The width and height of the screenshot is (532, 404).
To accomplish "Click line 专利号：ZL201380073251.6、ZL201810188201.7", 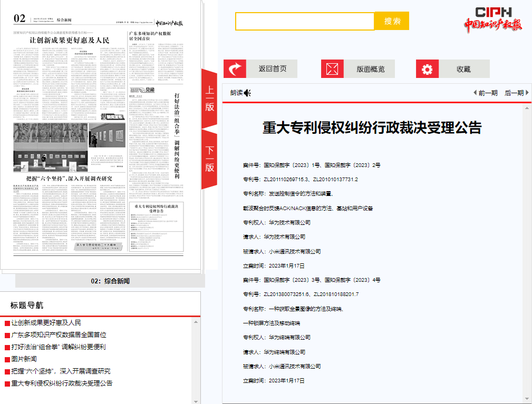I will point(301,294).
